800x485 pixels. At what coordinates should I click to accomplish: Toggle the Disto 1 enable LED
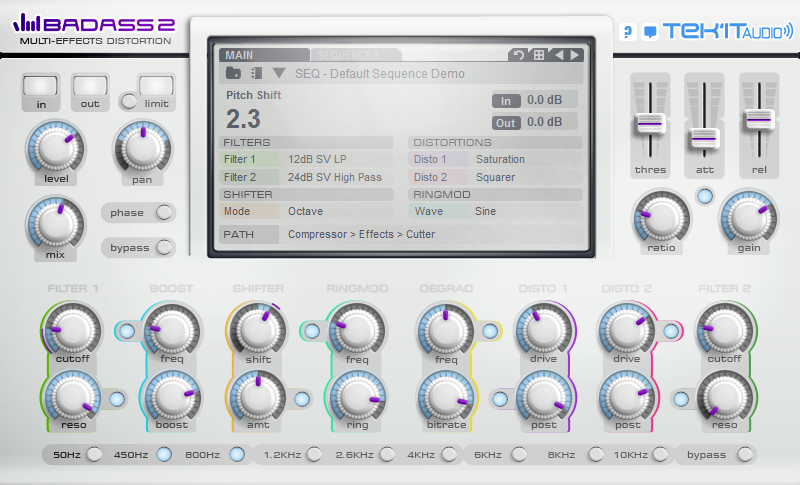499,399
